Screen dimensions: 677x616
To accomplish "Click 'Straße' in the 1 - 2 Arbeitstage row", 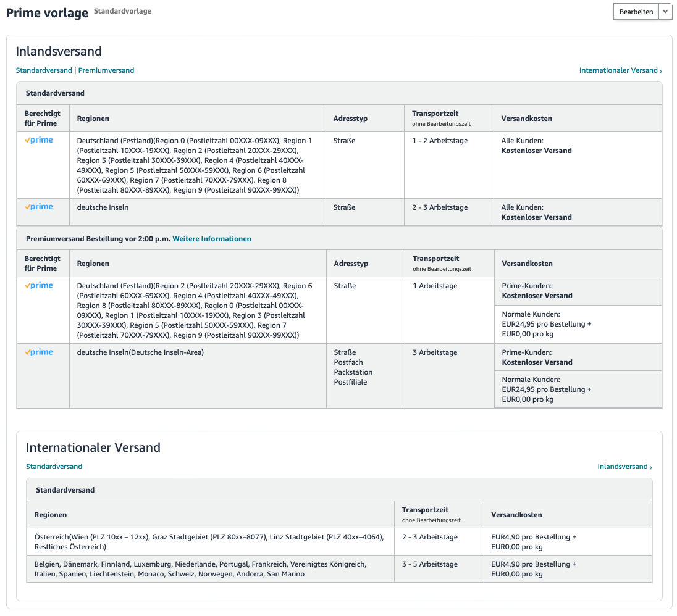I will tap(345, 141).
